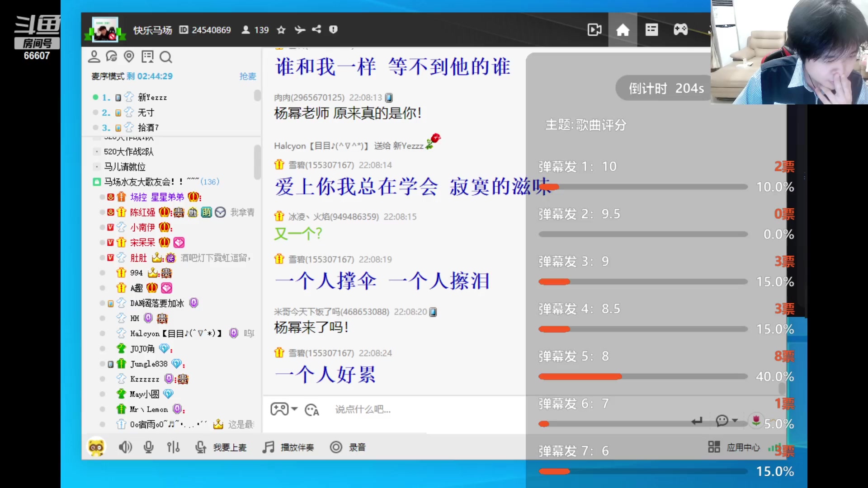Open 应用中心 app center
Image resolution: width=868 pixels, height=488 pixels.
coord(734,447)
